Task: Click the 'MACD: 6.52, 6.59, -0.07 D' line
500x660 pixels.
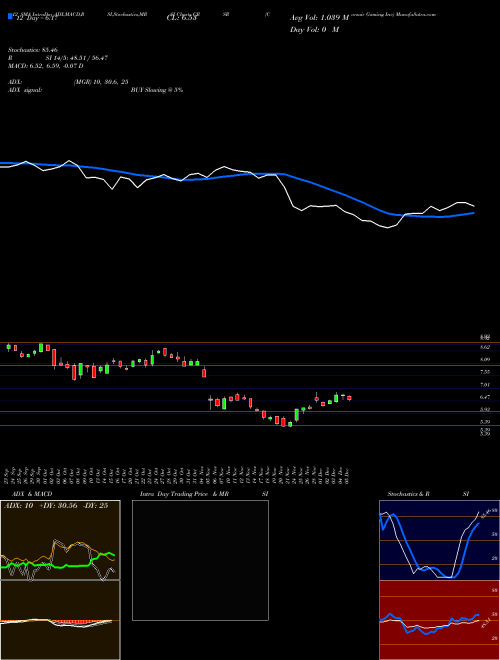Action: (x=45, y=66)
